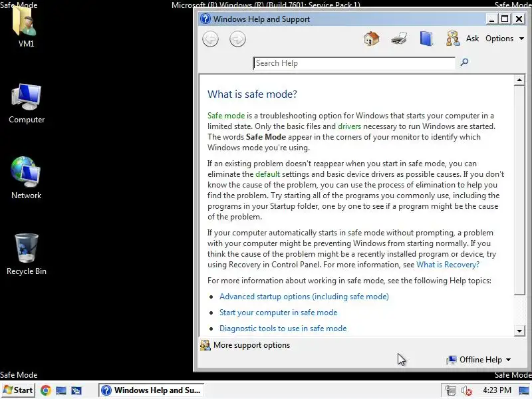Click the network tray icon
Image resolution: width=532 pixels, height=399 pixels.
point(451,390)
